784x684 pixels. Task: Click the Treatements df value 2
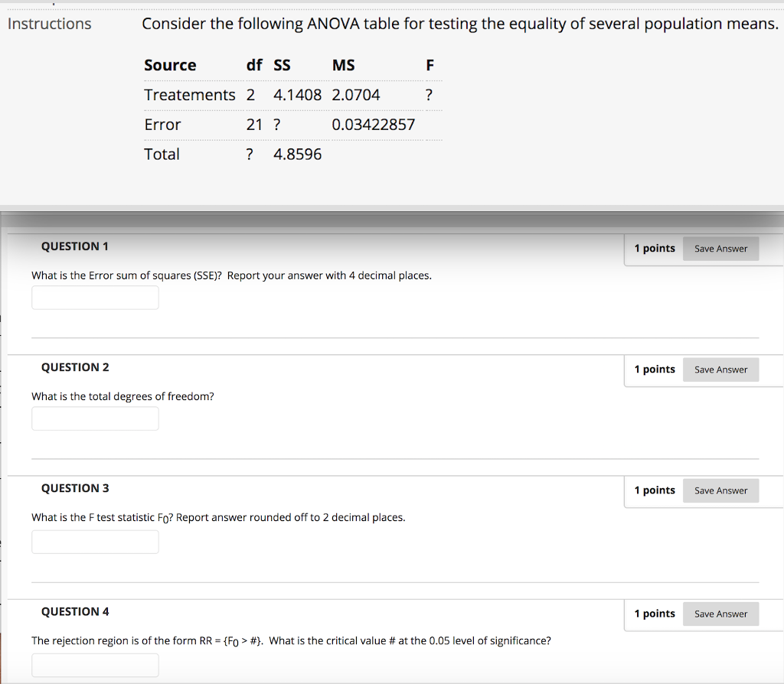click(x=250, y=95)
